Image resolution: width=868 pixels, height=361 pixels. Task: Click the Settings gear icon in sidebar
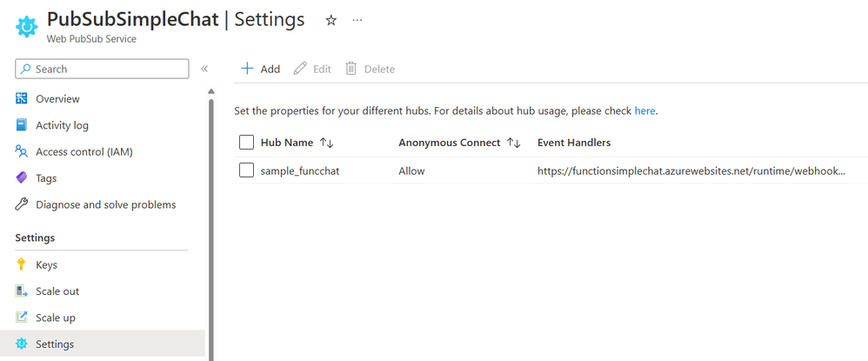pos(22,344)
